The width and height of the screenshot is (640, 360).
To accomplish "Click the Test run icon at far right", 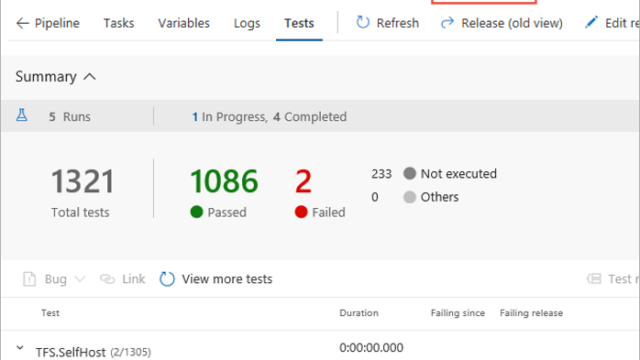I will pos(594,279).
